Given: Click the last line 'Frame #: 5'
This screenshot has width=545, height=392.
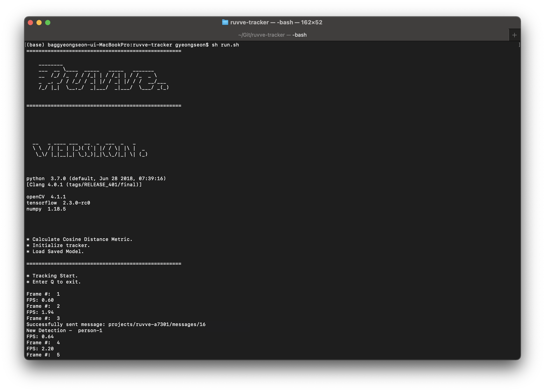Looking at the screenshot, I should (43, 355).
